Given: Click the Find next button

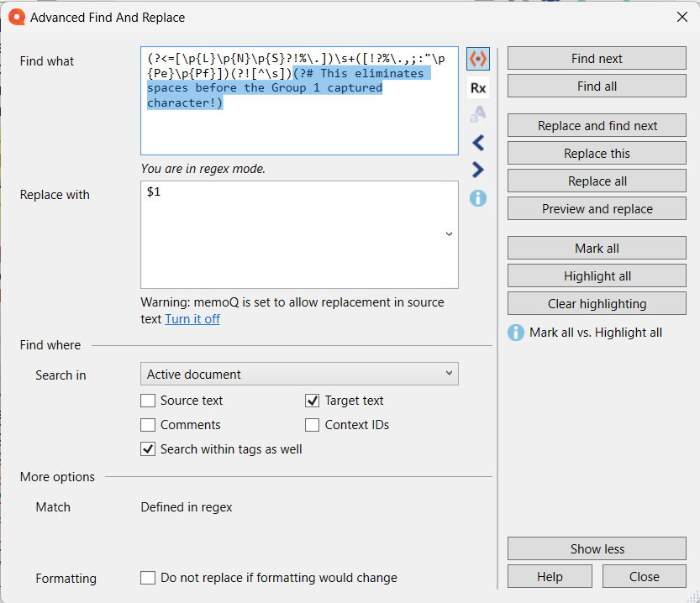Looking at the screenshot, I should click(x=597, y=59).
